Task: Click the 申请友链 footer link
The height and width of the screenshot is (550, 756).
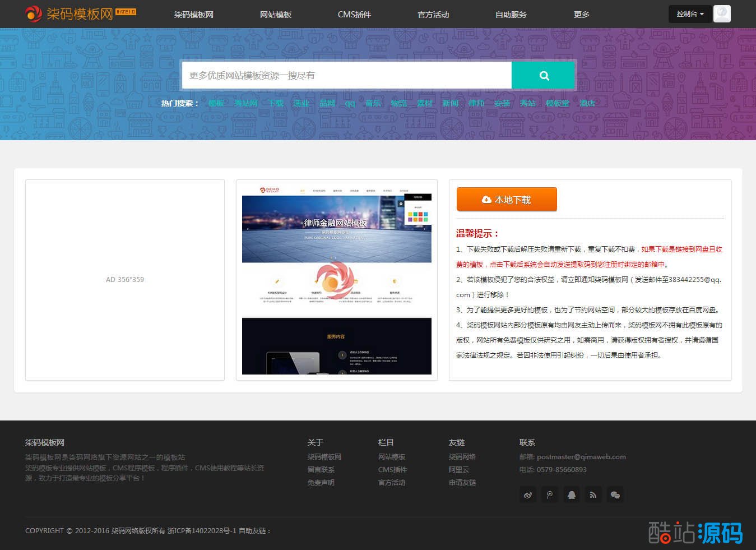Action: 462,482
